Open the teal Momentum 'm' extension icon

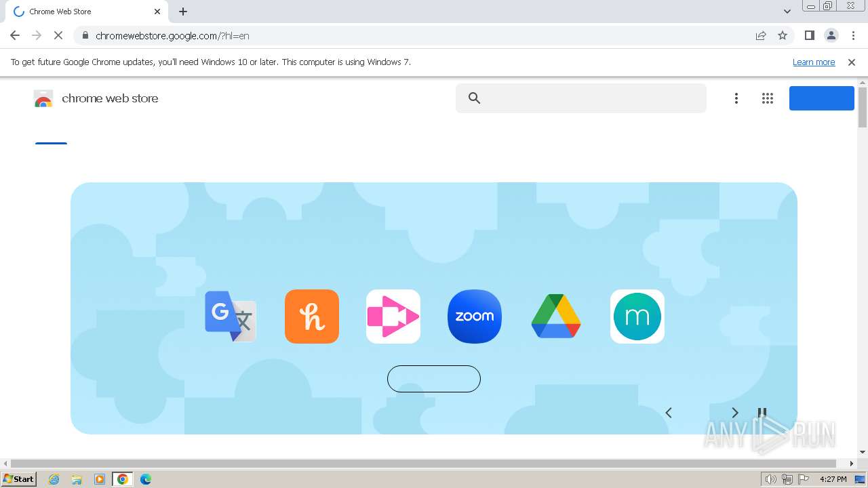point(637,317)
